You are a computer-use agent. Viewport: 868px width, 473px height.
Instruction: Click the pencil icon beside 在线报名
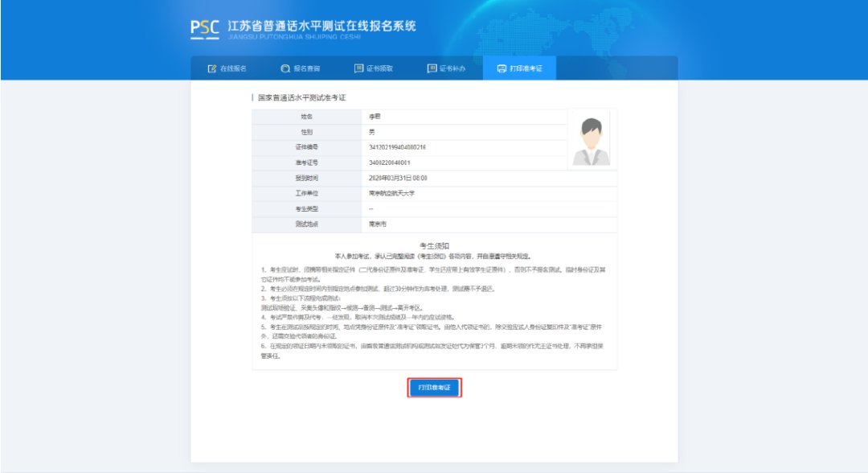point(212,68)
